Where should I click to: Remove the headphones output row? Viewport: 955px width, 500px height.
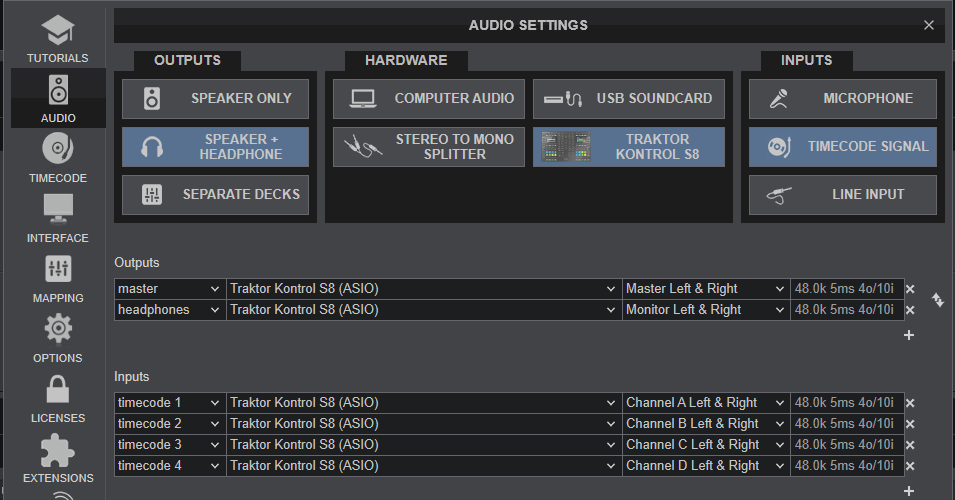(910, 310)
